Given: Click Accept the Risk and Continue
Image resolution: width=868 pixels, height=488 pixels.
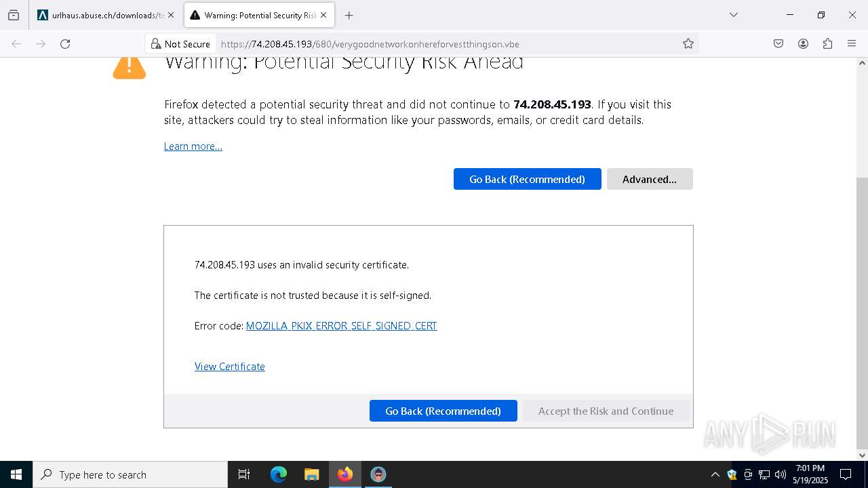Looking at the screenshot, I should click(606, 411).
